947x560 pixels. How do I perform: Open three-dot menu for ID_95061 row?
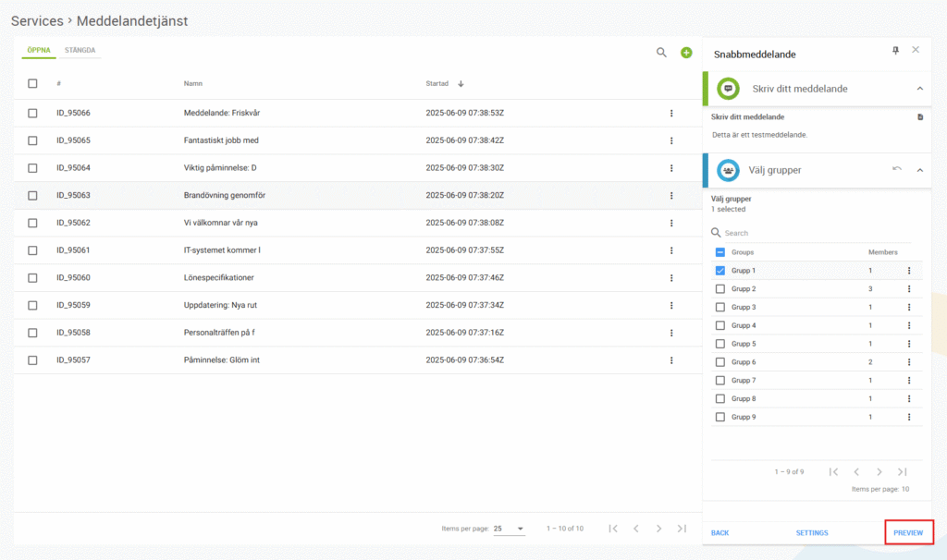[671, 250]
